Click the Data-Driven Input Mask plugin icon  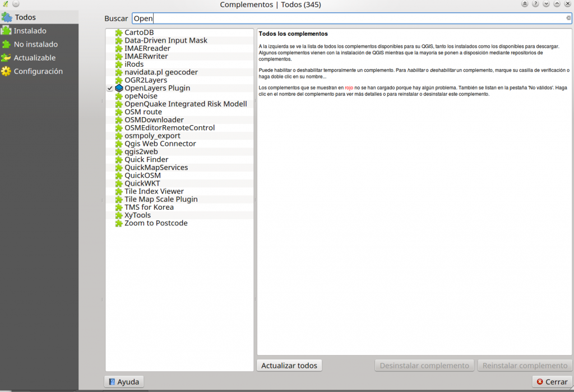(119, 41)
